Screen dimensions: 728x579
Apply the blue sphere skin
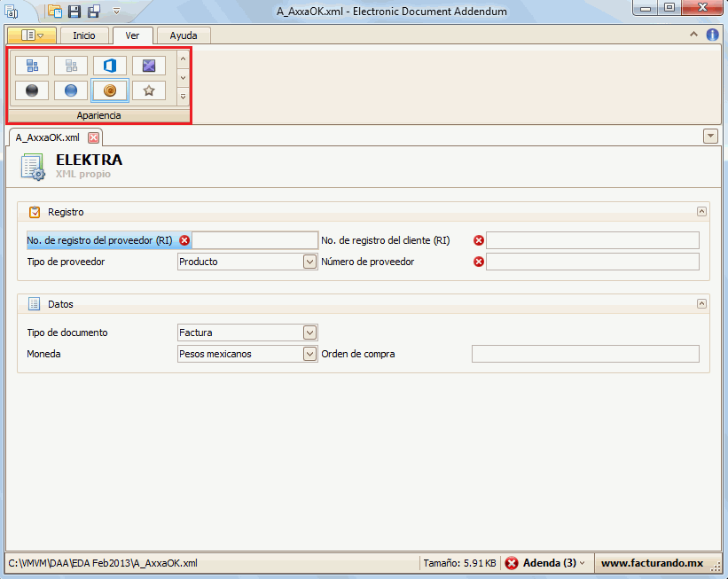71,90
